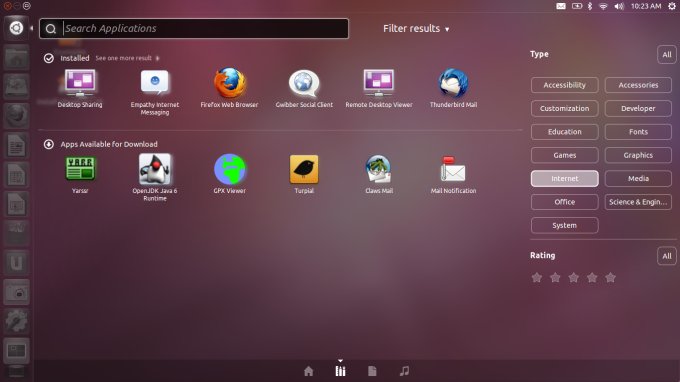The height and width of the screenshot is (382, 680).
Task: Toggle Education type filter
Action: (x=564, y=132)
